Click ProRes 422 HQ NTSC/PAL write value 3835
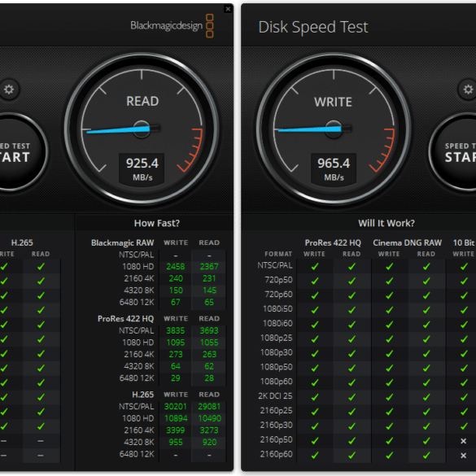 (176, 330)
